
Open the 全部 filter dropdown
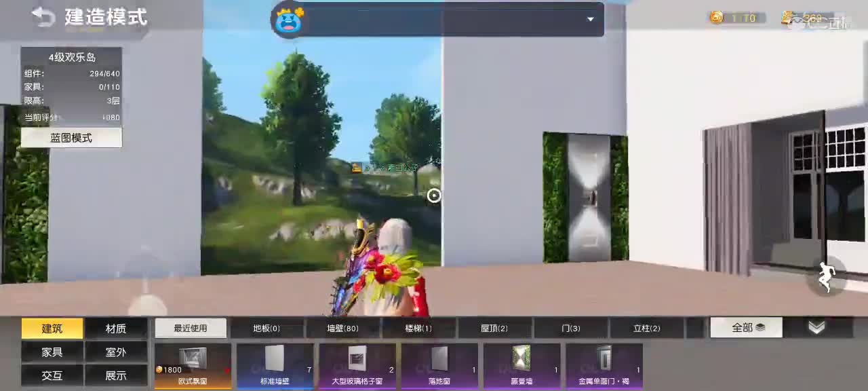(745, 327)
